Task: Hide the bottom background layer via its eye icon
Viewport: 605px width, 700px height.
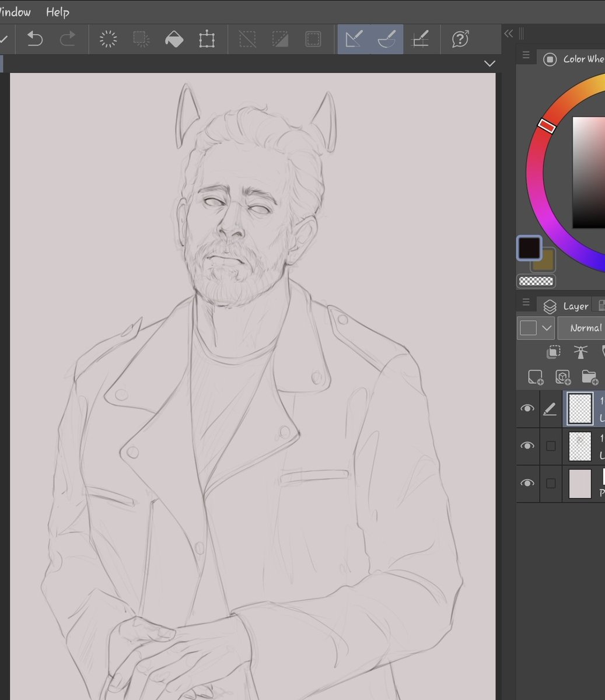Action: pos(527,483)
